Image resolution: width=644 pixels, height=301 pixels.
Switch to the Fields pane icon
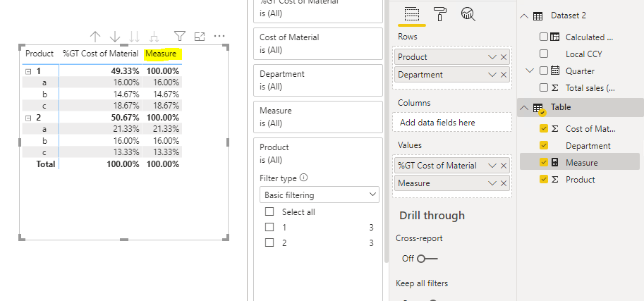pyautogui.click(x=411, y=14)
